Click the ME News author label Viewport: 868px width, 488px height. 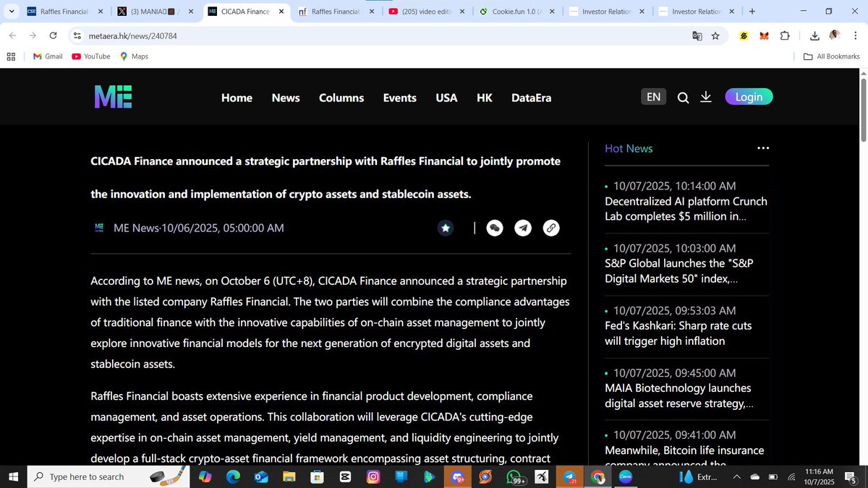136,228
